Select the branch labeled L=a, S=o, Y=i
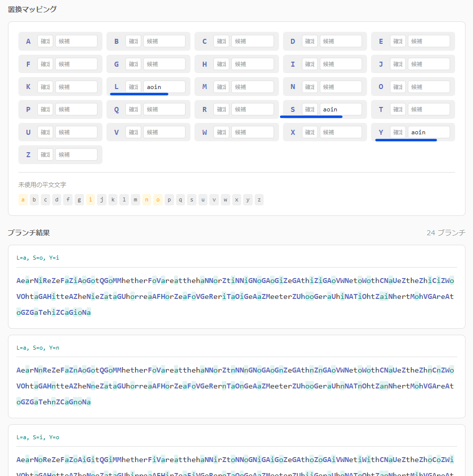 click(x=38, y=258)
